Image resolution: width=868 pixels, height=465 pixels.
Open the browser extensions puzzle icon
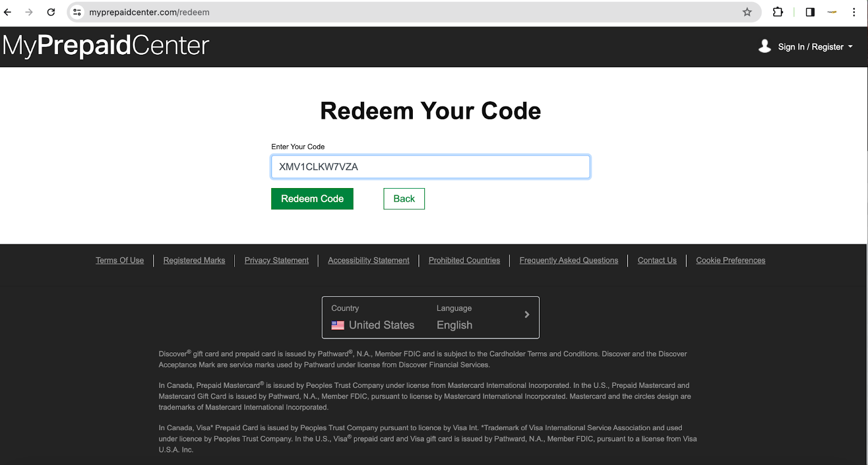[x=778, y=12]
